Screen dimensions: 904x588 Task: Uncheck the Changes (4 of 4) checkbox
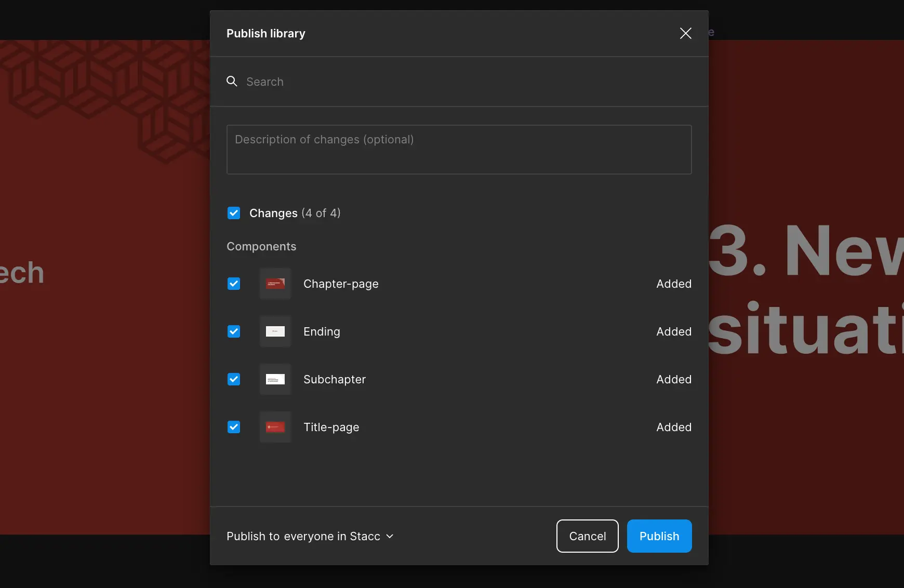click(x=234, y=213)
